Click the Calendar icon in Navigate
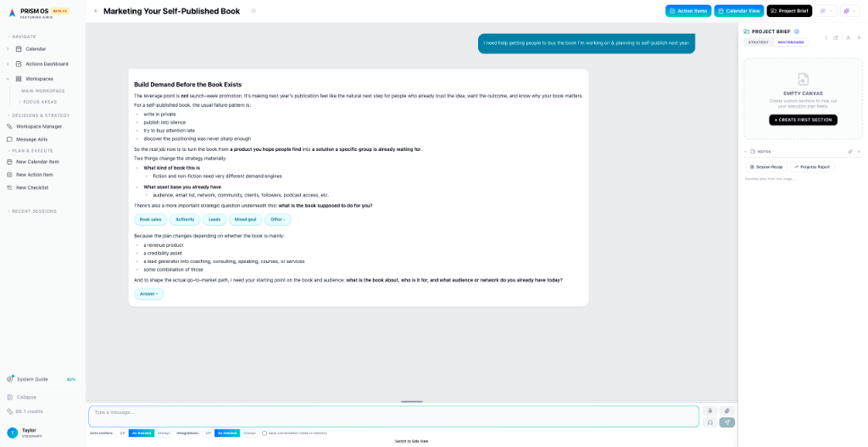 [x=19, y=48]
